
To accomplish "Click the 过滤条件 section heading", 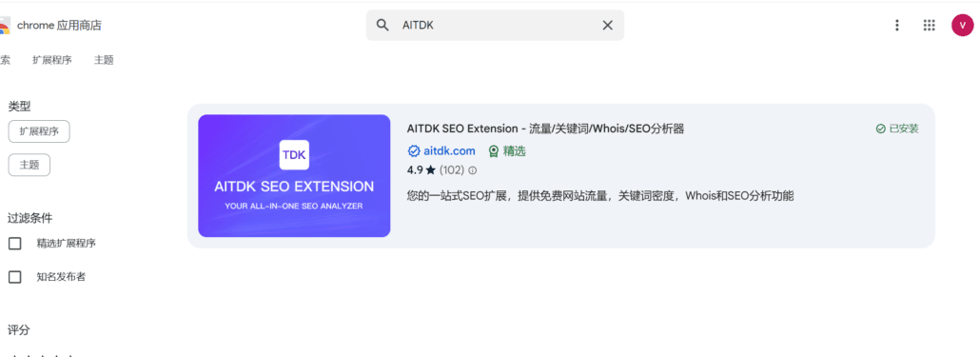I will (x=30, y=218).
